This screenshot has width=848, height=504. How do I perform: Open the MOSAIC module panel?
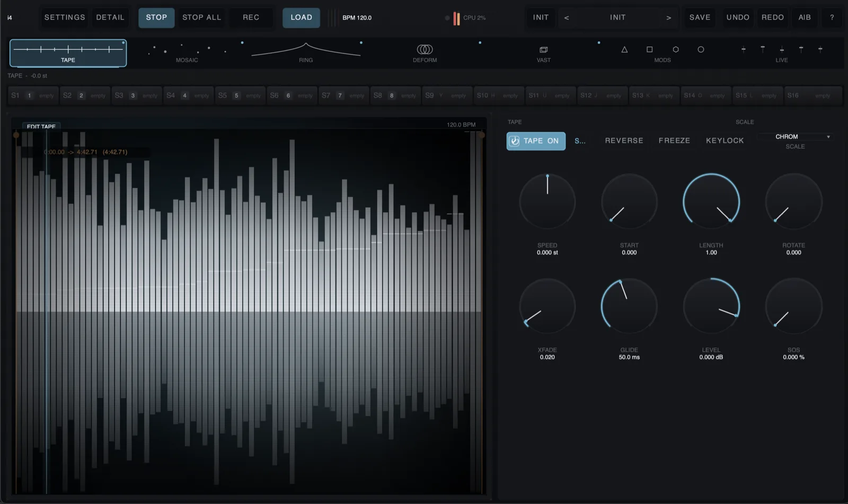click(187, 53)
